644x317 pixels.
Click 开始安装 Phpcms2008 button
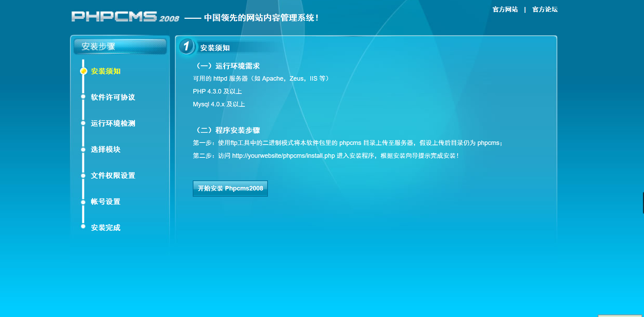point(230,188)
